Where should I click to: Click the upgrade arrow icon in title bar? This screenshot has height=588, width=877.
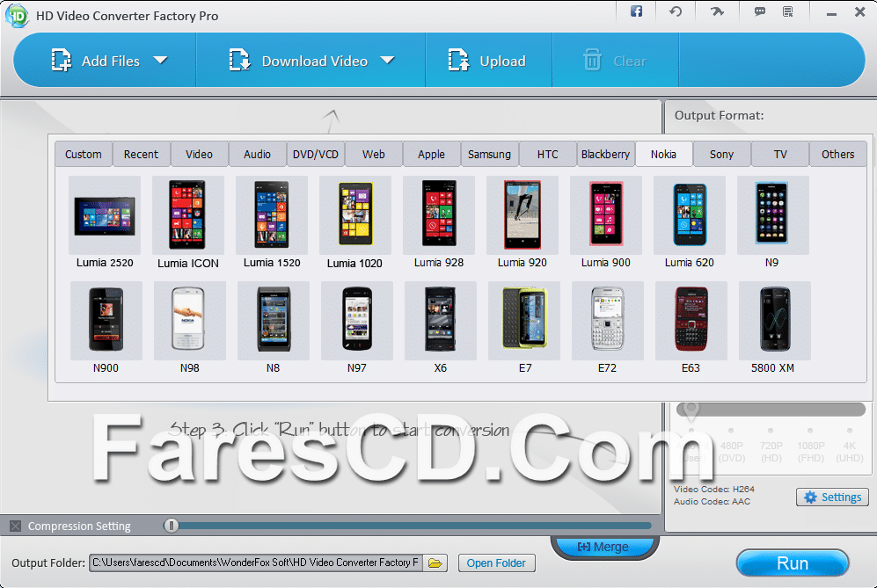tap(717, 11)
